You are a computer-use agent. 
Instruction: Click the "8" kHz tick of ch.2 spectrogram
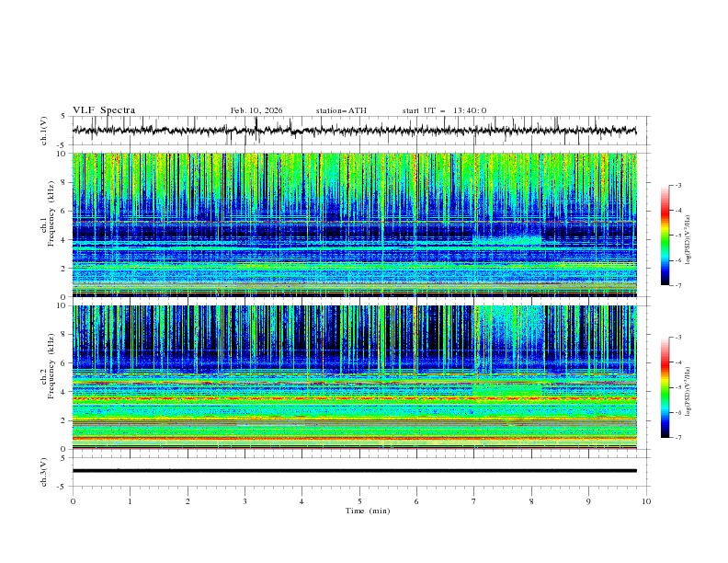pyautogui.click(x=64, y=335)
